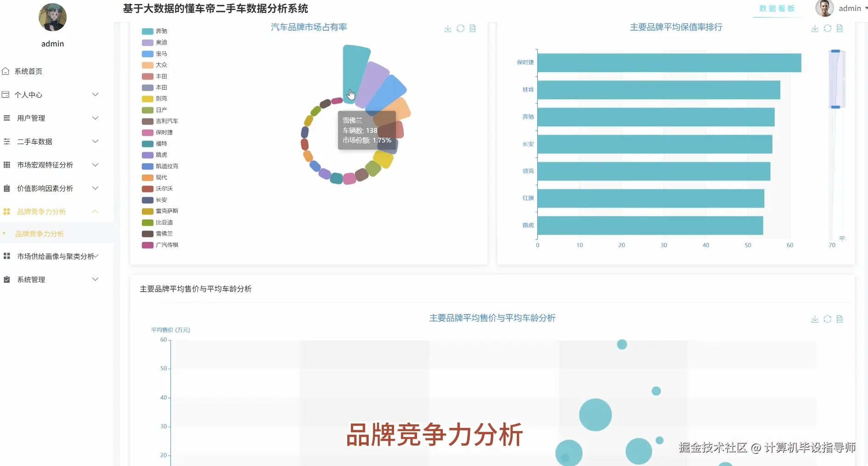
Task: Collapse 品牌竞争力分析 menu chevron
Action: [x=96, y=212]
